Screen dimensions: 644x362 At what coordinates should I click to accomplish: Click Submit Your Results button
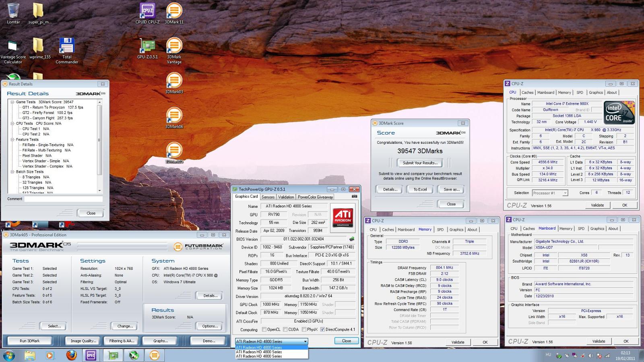point(420,163)
